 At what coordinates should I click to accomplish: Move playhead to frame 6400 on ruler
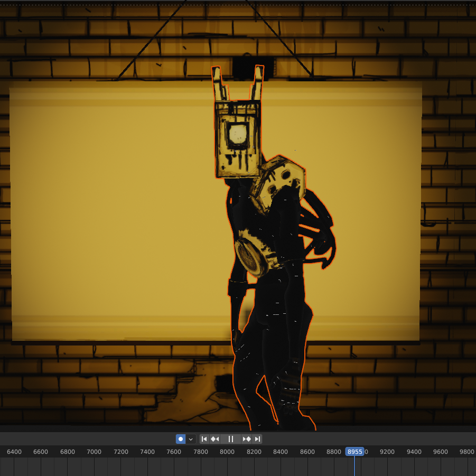(14, 452)
